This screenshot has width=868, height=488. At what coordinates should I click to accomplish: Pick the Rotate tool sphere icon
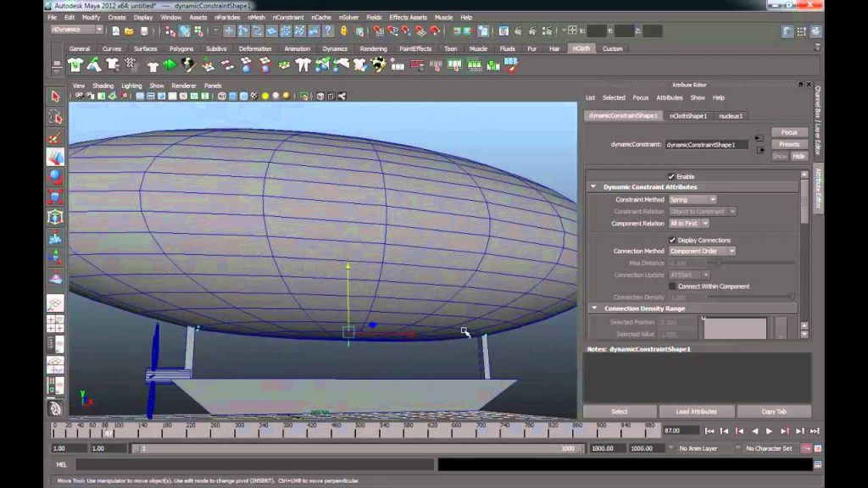point(55,177)
